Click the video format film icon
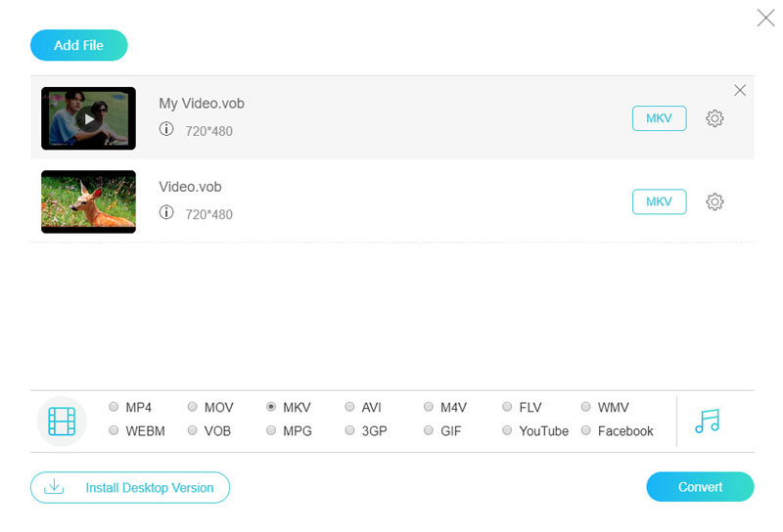The height and width of the screenshot is (532, 783). (62, 421)
